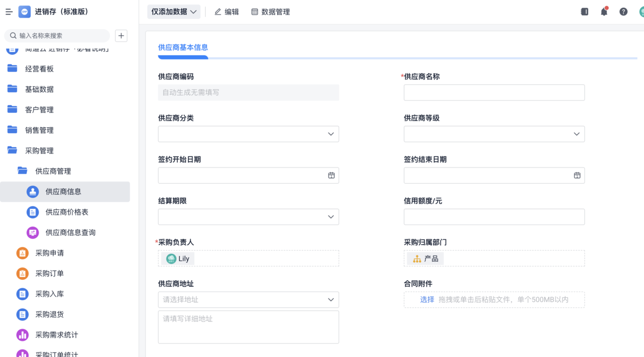The width and height of the screenshot is (644, 357).
Task: Click the dark book icon in top bar
Action: point(584,12)
